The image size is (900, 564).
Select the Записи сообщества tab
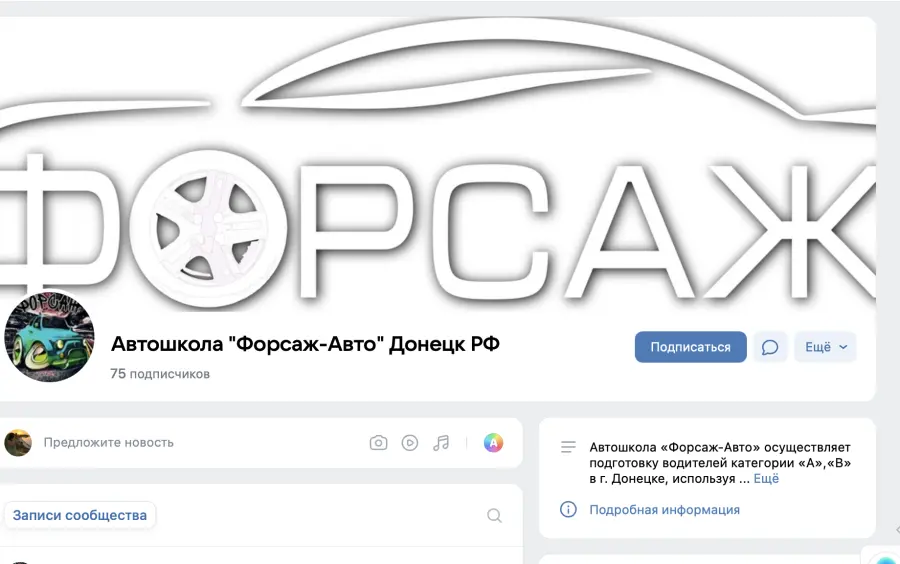(80, 515)
